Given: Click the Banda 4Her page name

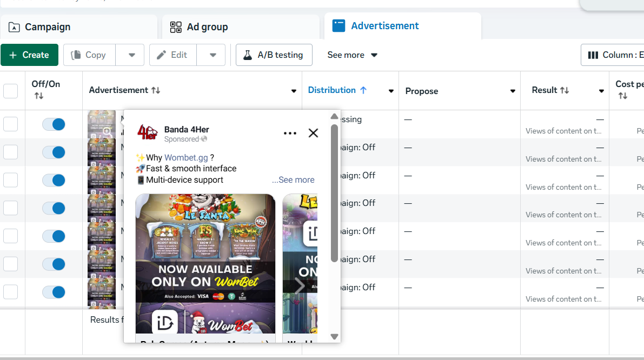Looking at the screenshot, I should 187,129.
